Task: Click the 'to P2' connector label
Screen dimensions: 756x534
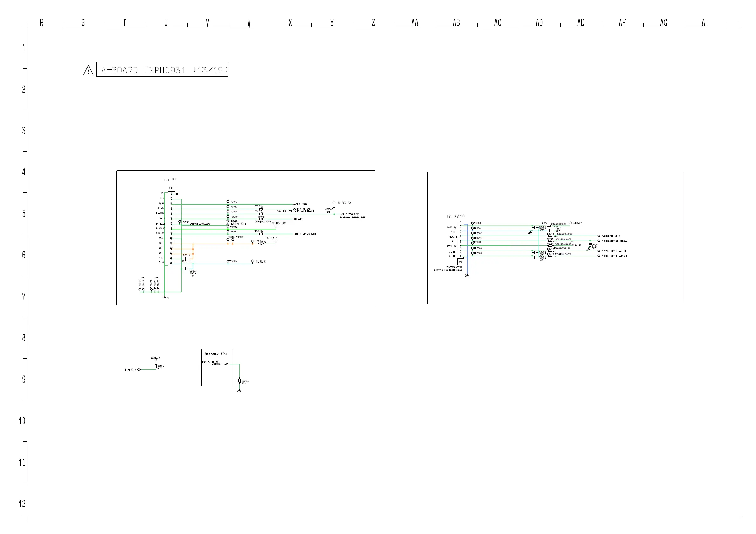Action: coord(170,180)
